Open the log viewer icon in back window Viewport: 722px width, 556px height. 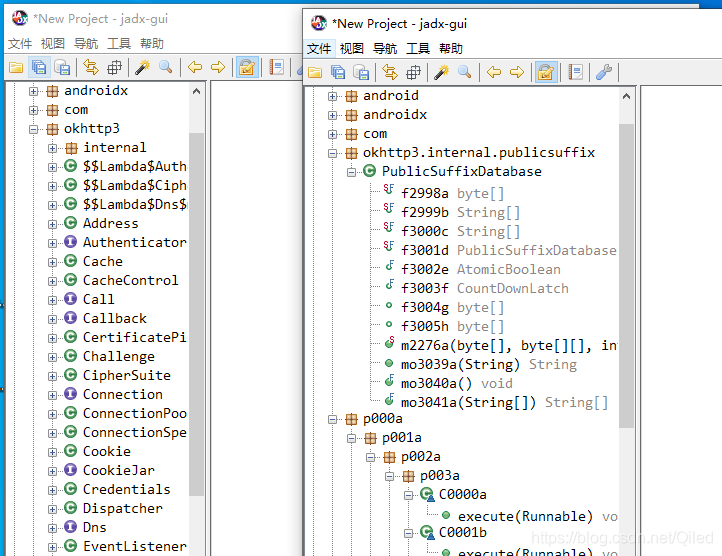coord(276,68)
